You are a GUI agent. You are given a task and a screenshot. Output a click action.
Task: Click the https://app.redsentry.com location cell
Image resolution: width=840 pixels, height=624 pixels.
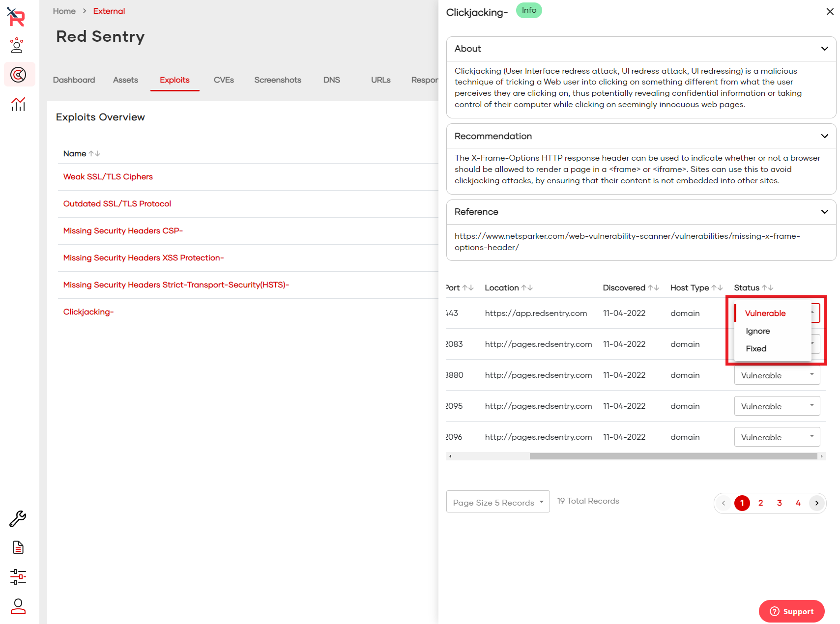click(536, 313)
